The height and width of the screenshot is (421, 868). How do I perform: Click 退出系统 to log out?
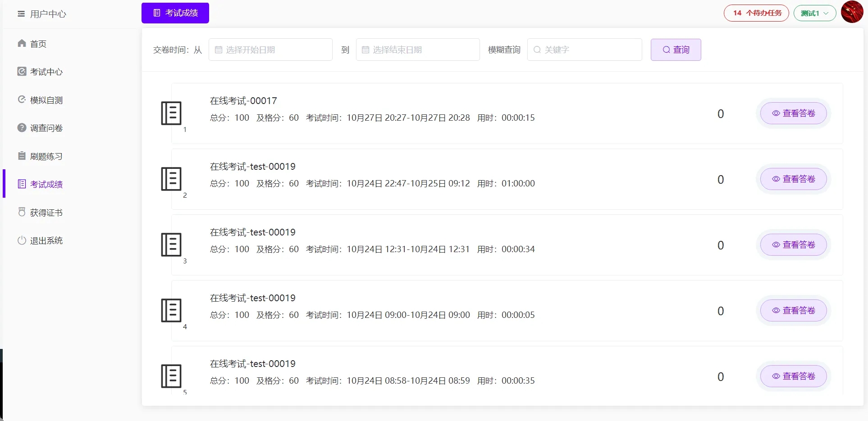46,240
